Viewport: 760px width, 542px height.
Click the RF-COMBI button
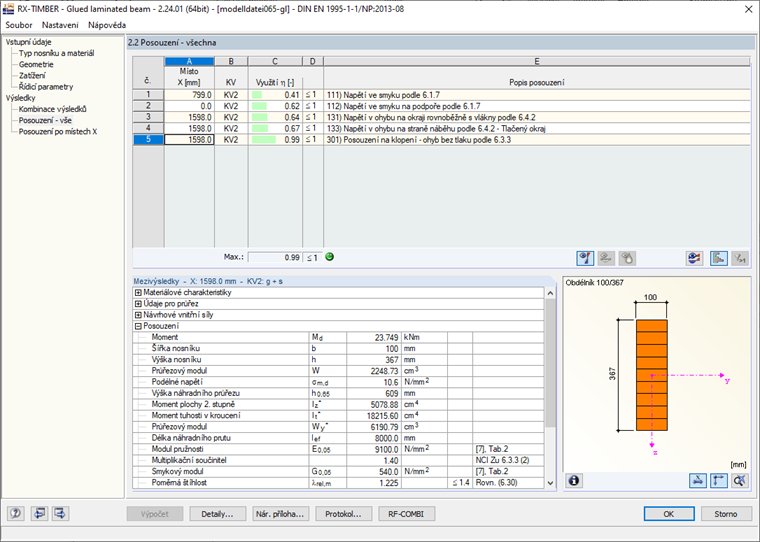(x=406, y=514)
